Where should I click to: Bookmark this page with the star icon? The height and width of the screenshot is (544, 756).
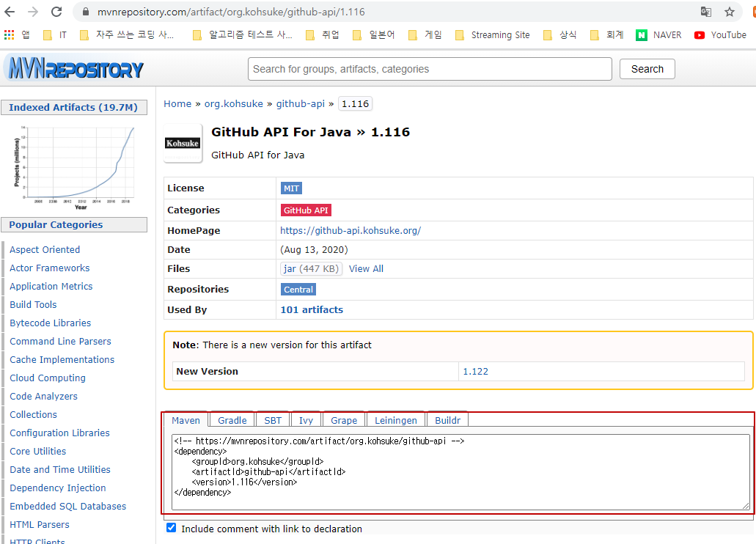tap(730, 12)
